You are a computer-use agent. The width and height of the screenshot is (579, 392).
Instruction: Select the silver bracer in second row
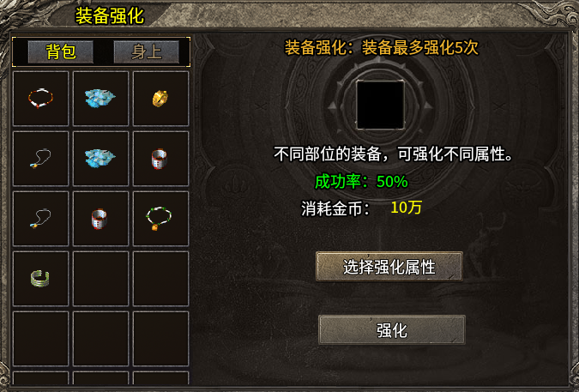160,159
